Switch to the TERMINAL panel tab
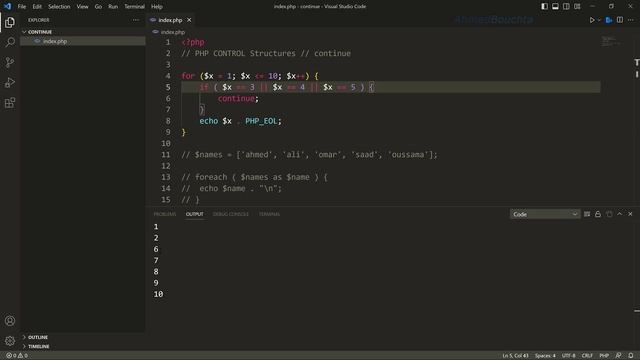 pos(269,214)
